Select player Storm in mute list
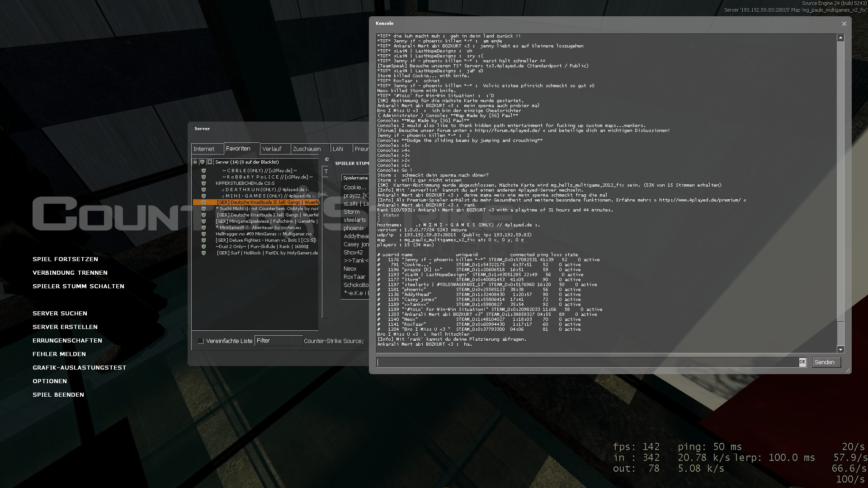Image resolution: width=868 pixels, height=488 pixels. pyautogui.click(x=355, y=211)
